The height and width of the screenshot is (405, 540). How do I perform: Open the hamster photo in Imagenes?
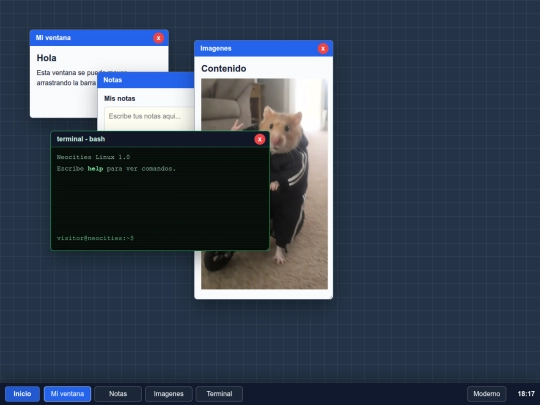click(264, 184)
